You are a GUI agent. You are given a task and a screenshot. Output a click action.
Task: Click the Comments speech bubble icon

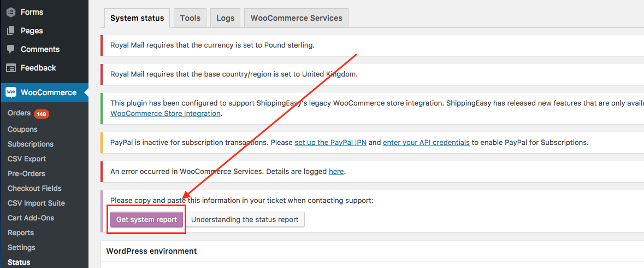(x=11, y=49)
